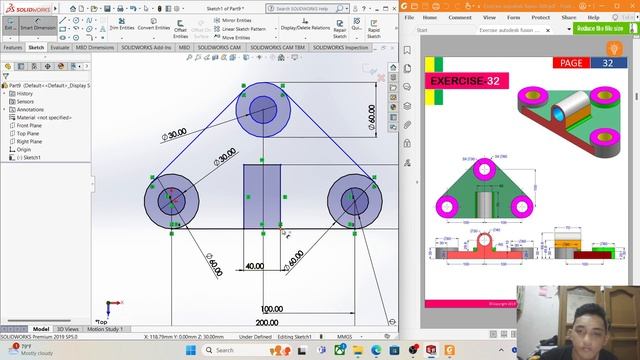640x360 pixels.
Task: Open comments panel in PDF viewer sidebar
Action: pyautogui.click(x=407, y=87)
